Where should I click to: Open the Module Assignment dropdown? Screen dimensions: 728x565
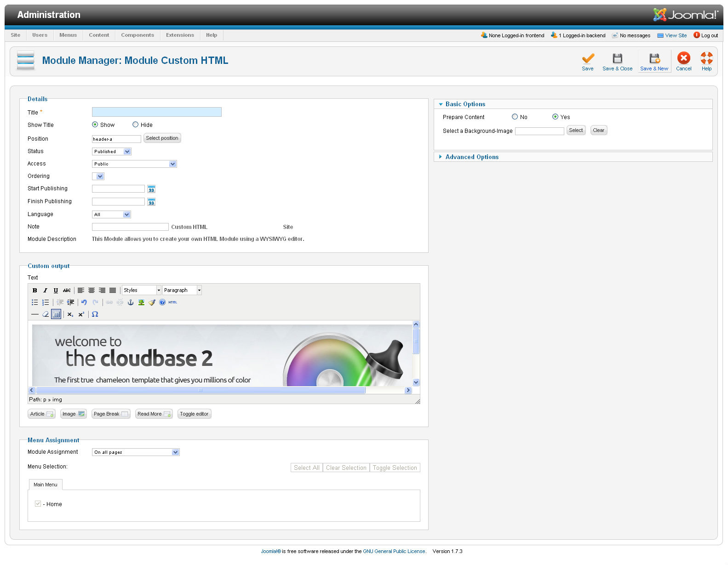click(x=136, y=452)
